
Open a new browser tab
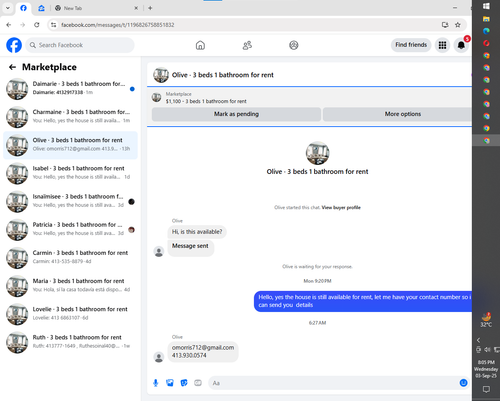150,8
